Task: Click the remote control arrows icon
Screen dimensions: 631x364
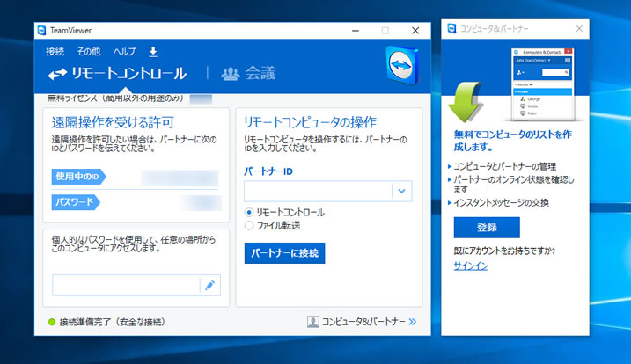Action: 57,74
